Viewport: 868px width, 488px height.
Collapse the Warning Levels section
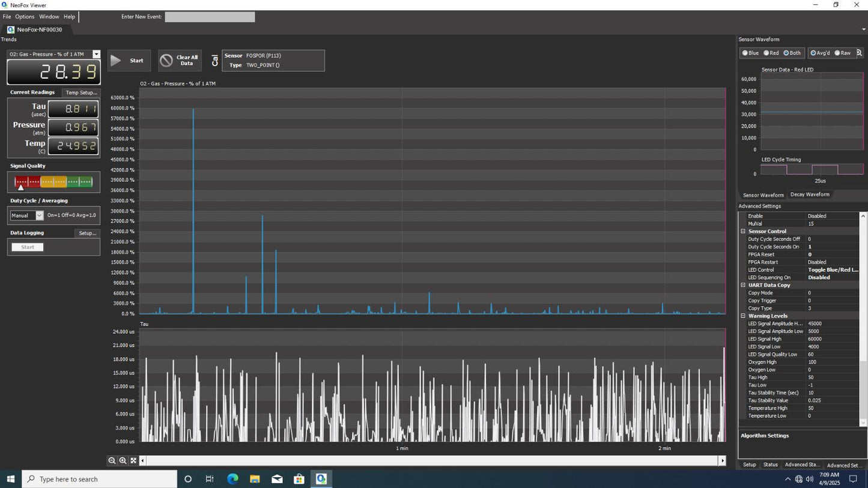743,316
